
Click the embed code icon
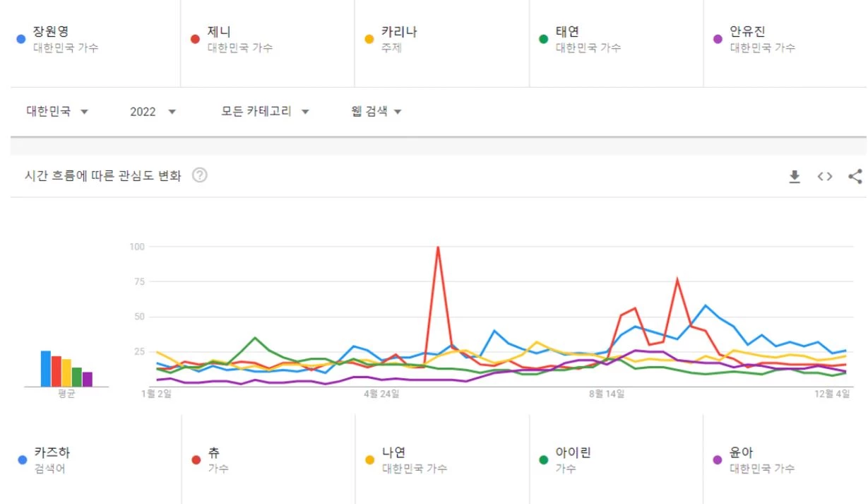point(825,177)
